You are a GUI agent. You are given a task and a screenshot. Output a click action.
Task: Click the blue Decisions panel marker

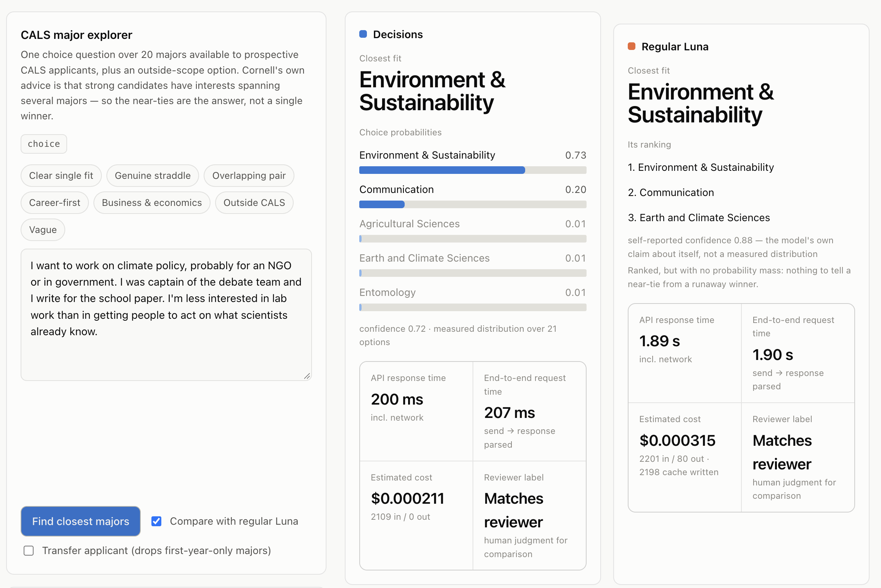point(363,34)
